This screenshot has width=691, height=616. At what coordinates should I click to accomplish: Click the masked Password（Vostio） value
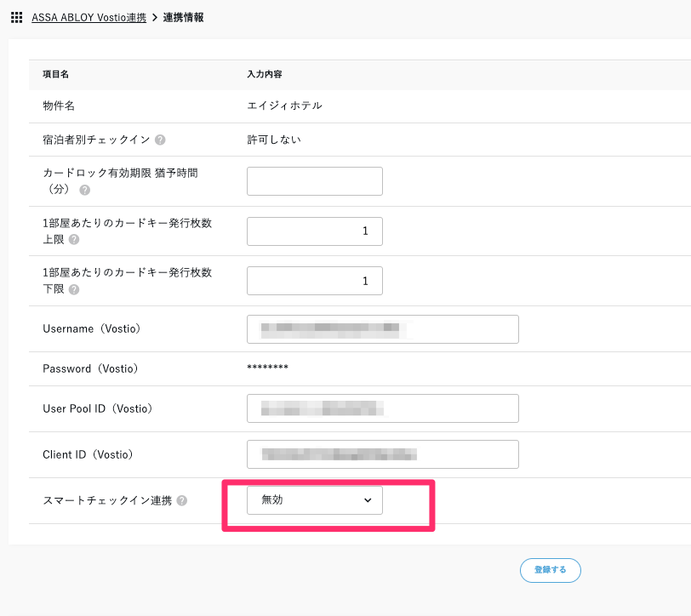267,369
